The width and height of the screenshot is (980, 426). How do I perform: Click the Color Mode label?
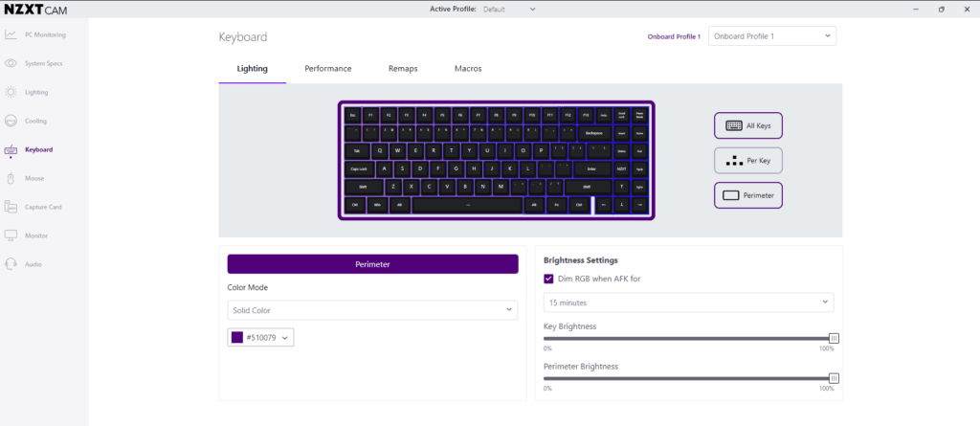tap(248, 288)
